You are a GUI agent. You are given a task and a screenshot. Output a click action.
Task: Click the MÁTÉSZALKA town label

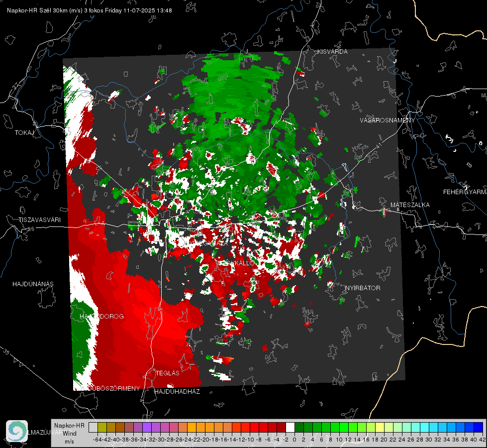point(410,205)
